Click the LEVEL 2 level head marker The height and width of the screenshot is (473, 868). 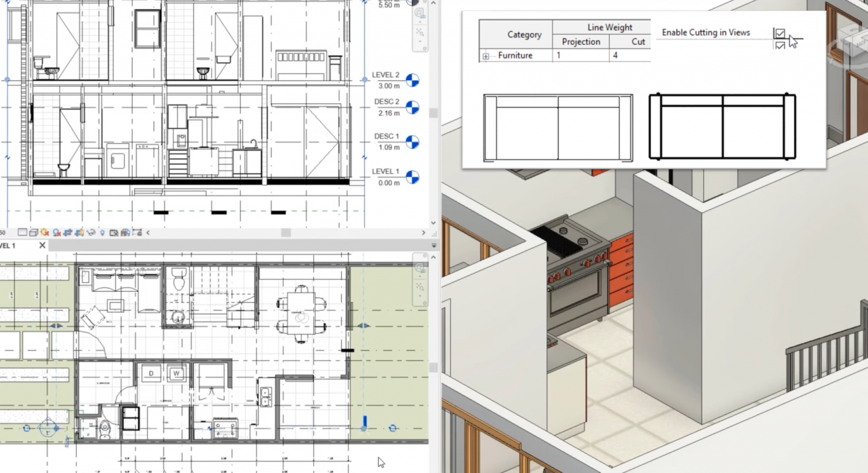click(412, 80)
